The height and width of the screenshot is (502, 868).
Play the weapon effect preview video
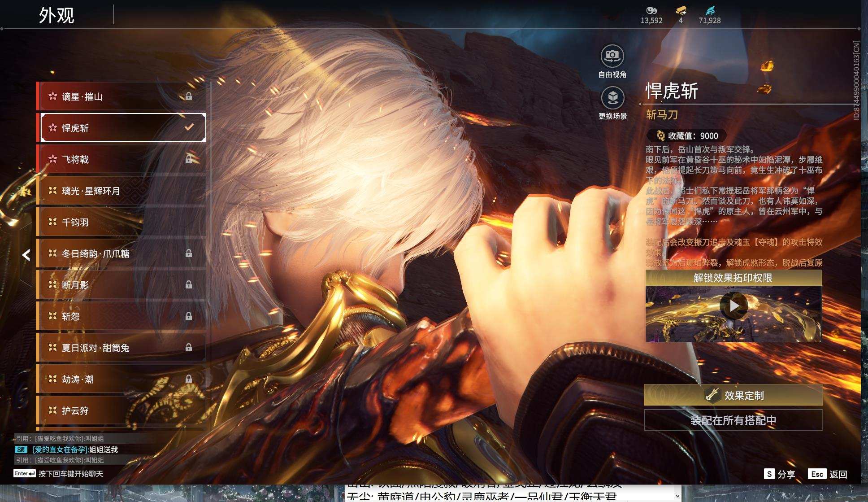pos(733,306)
